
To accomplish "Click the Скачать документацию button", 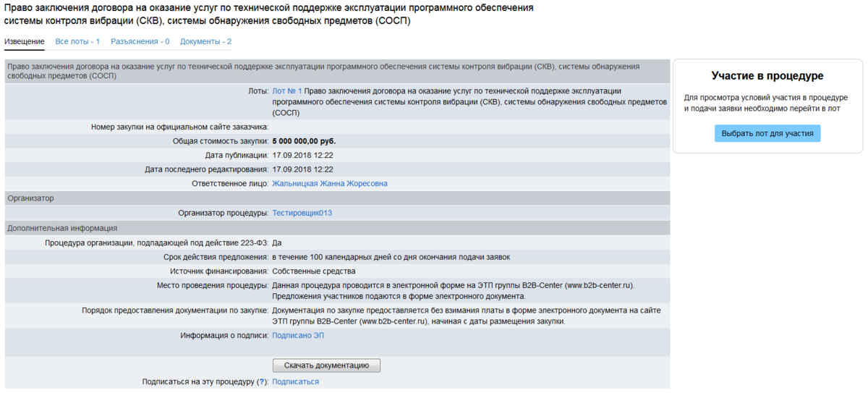I will [326, 365].
